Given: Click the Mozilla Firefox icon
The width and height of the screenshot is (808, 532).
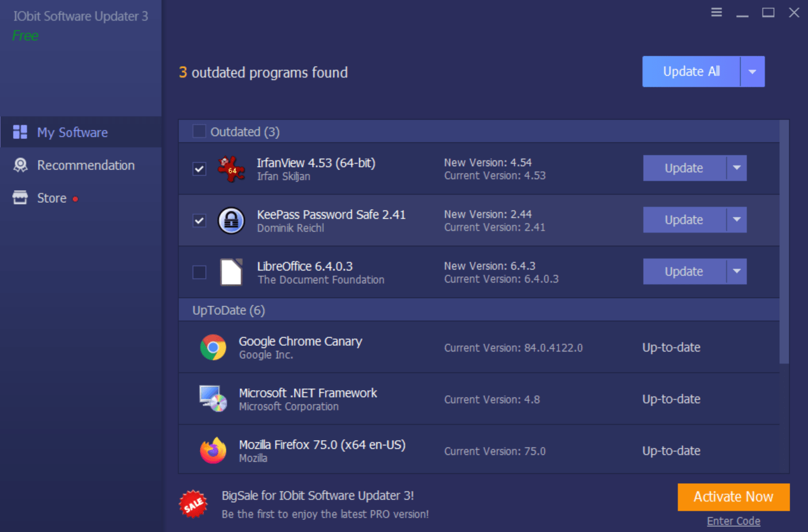Looking at the screenshot, I should [213, 450].
